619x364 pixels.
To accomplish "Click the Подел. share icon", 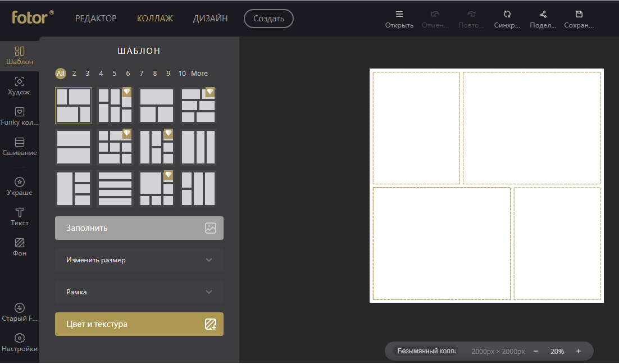I will (x=543, y=14).
